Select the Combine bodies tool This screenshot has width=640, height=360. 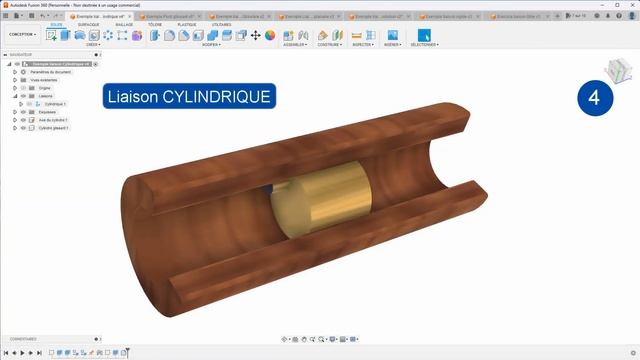coord(212,35)
